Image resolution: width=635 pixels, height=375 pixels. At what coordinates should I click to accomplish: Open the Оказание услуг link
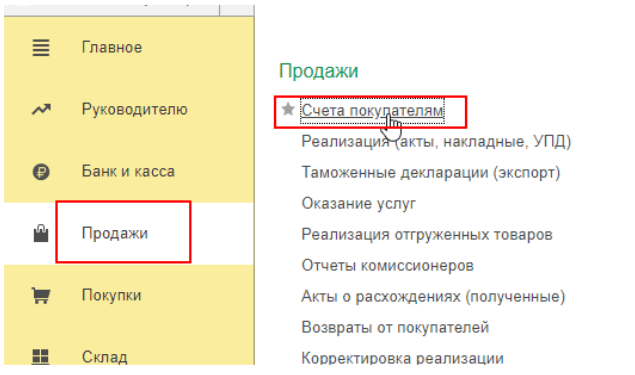[x=358, y=203]
